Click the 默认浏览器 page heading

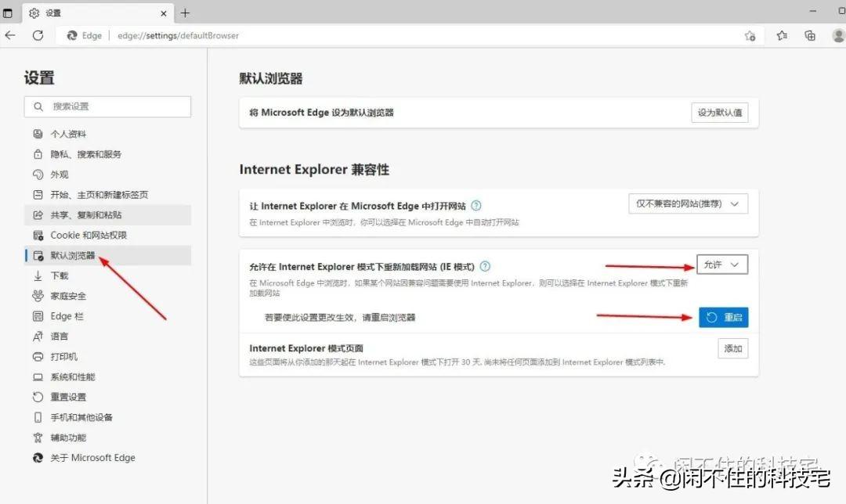[271, 79]
